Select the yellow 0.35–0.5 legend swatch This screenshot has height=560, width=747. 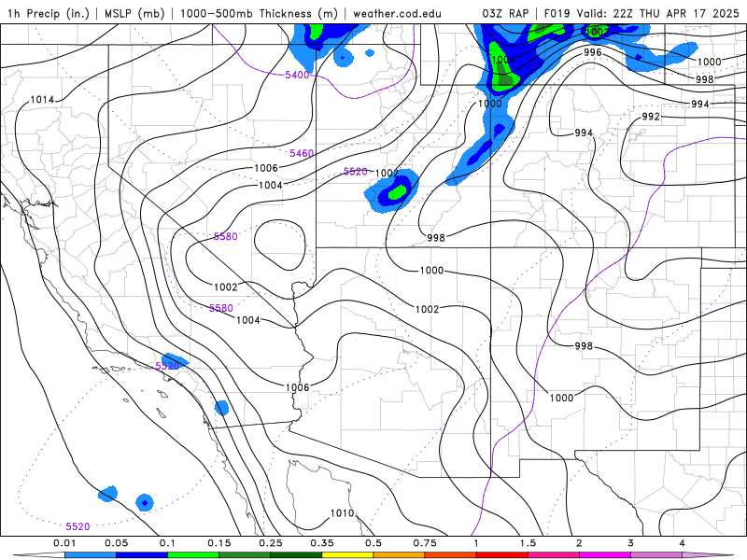[347, 555]
